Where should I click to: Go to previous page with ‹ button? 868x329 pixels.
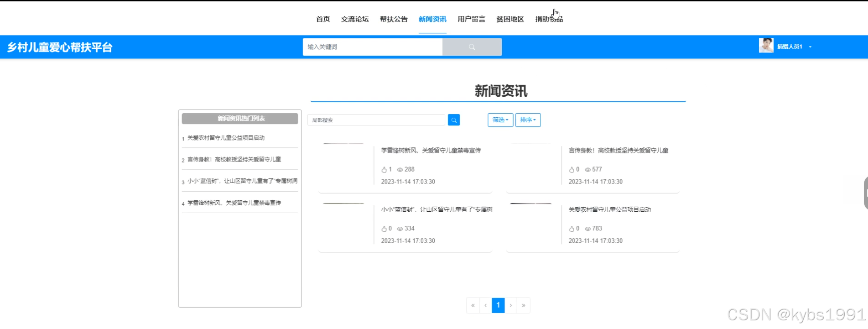pyautogui.click(x=486, y=305)
